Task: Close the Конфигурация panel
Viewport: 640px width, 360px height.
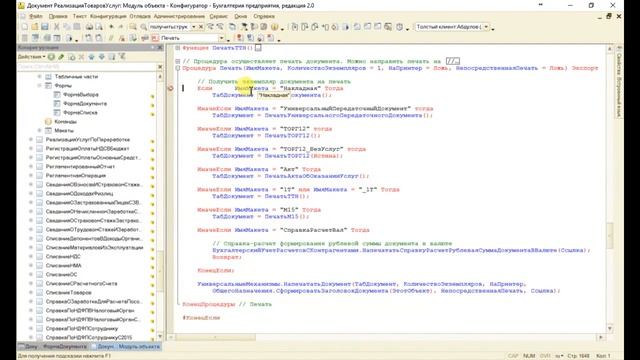Action: pyautogui.click(x=160, y=48)
